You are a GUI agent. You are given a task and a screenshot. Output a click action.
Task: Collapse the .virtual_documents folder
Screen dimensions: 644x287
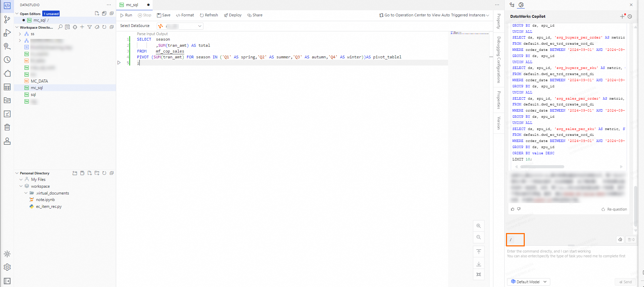(x=26, y=193)
